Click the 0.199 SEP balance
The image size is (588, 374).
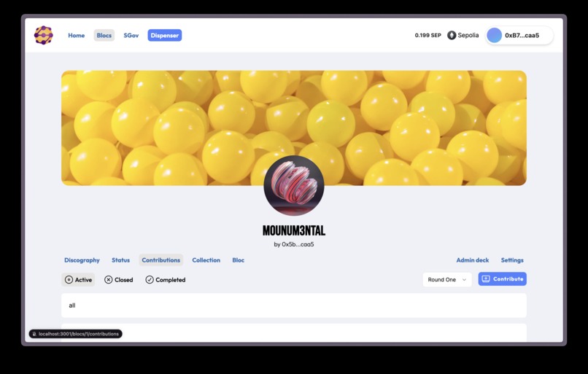pos(428,35)
